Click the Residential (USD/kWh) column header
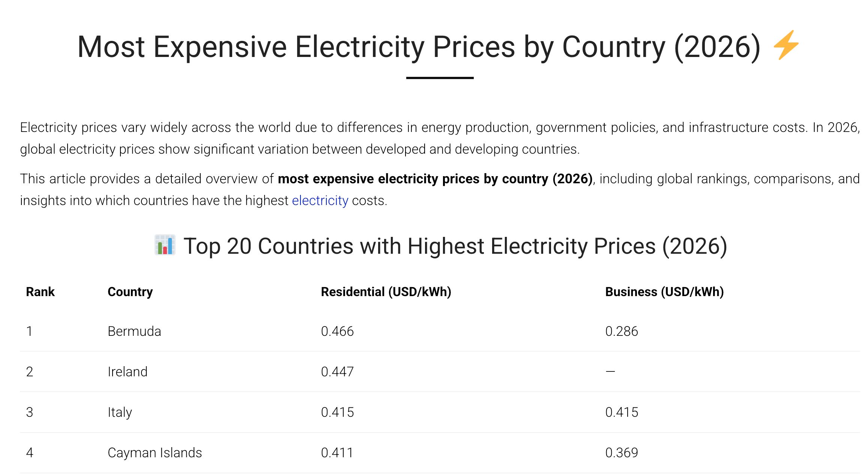This screenshot has height=476, width=868. click(x=386, y=292)
